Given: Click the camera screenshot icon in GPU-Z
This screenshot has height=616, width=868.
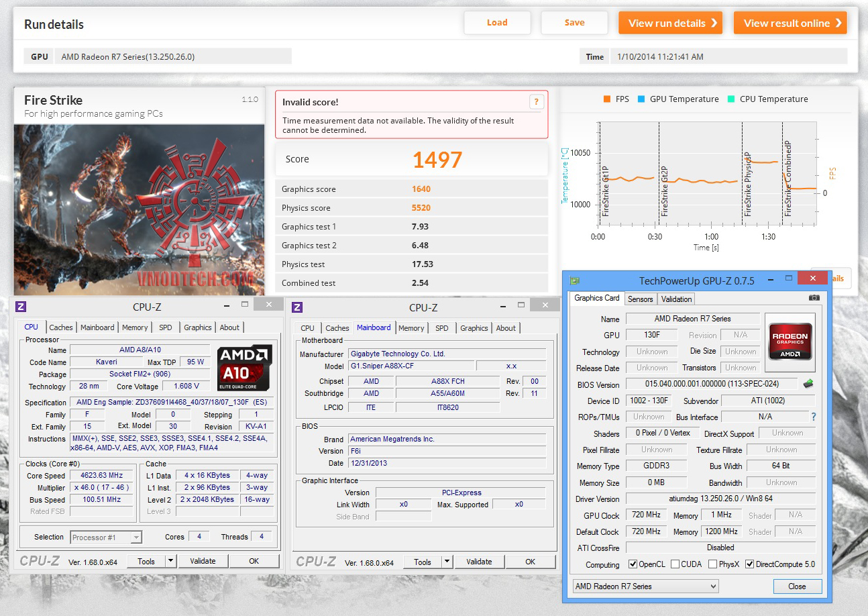Looking at the screenshot, I should coord(814,297).
